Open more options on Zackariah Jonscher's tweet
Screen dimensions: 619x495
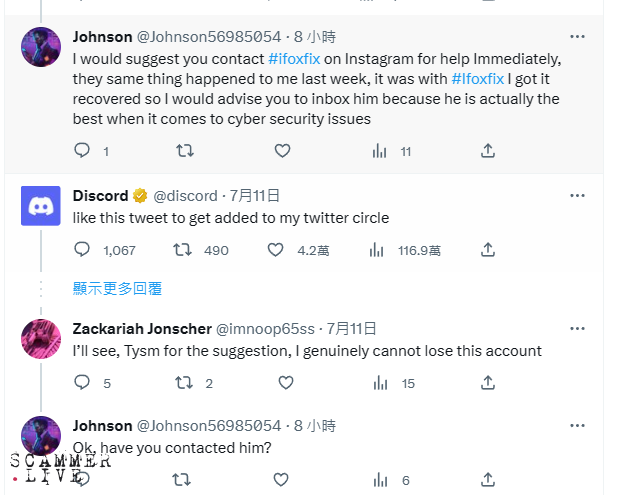click(577, 328)
